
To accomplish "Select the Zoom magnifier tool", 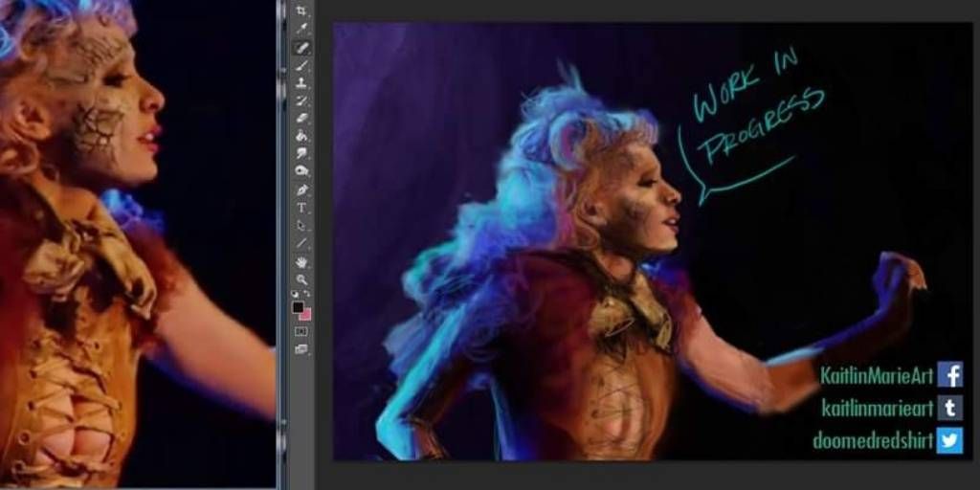I will (x=301, y=279).
